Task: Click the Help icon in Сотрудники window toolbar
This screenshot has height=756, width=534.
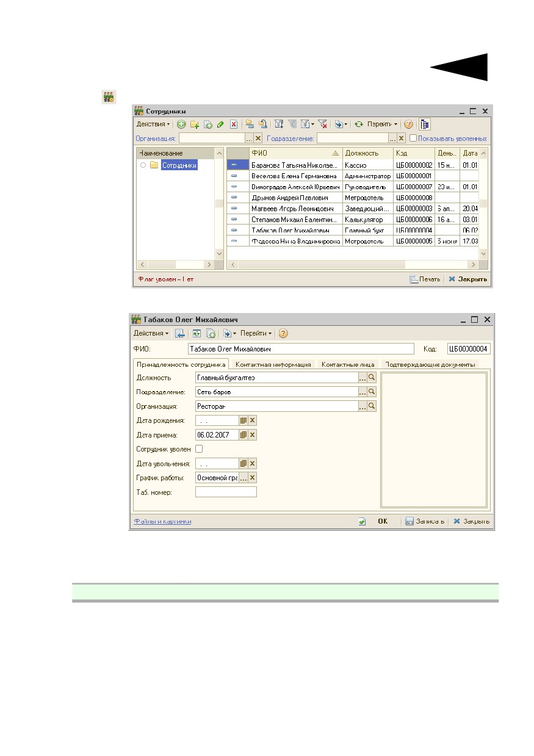Action: pyautogui.click(x=408, y=124)
